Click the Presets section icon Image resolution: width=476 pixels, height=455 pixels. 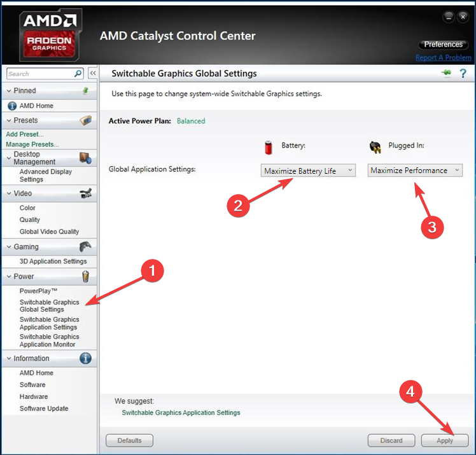(x=86, y=120)
